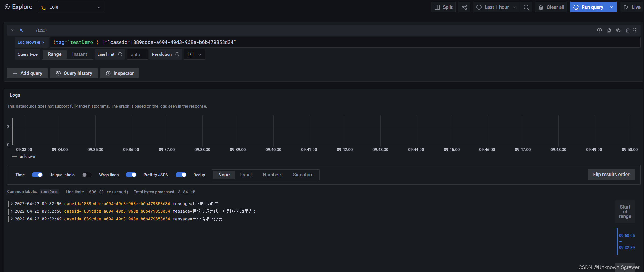Click the Query history clock icon
Image resolution: width=644 pixels, height=272 pixels.
(58, 73)
